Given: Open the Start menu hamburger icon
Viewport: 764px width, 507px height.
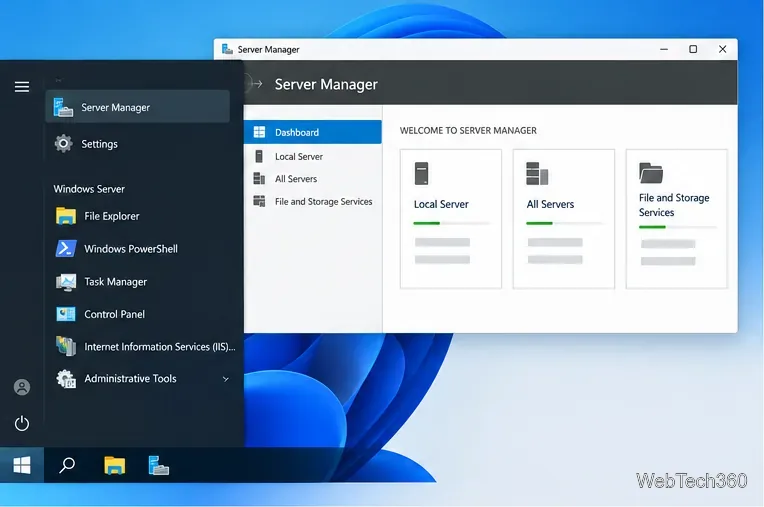Looking at the screenshot, I should click(21, 87).
